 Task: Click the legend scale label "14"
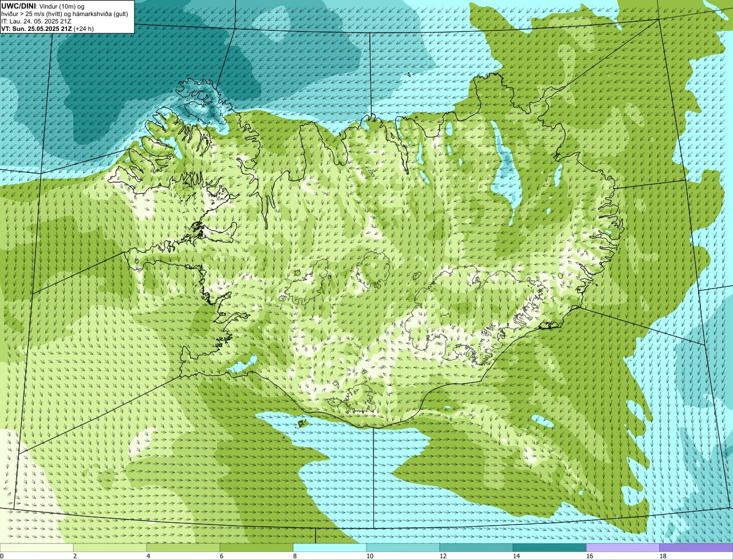pos(517,556)
